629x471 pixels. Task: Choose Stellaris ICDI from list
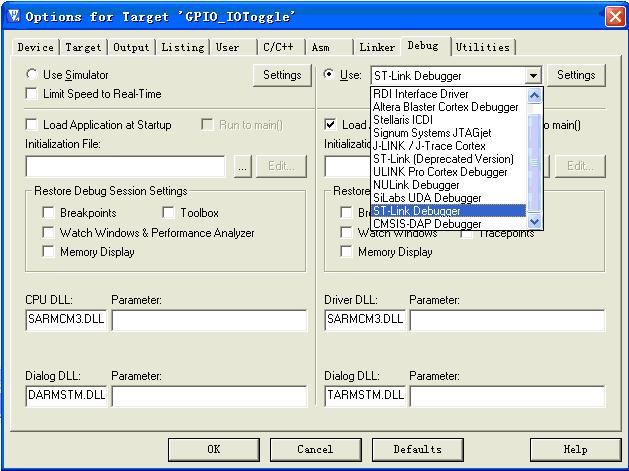(x=448, y=120)
